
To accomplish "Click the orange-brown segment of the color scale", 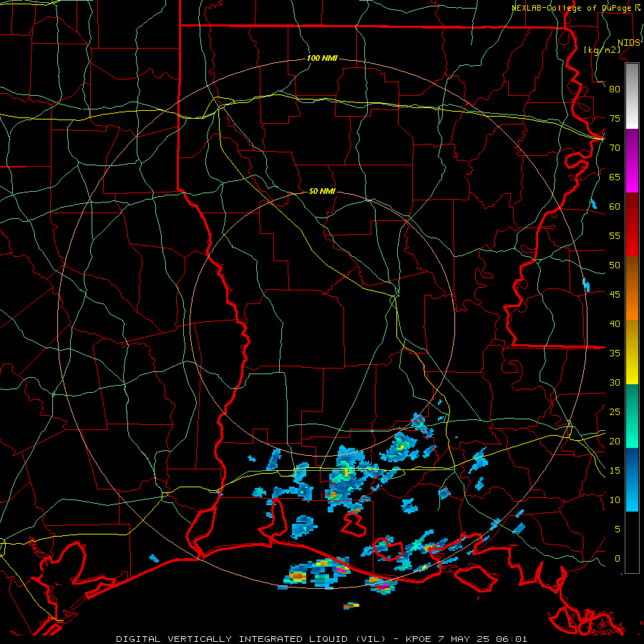I will click(632, 288).
